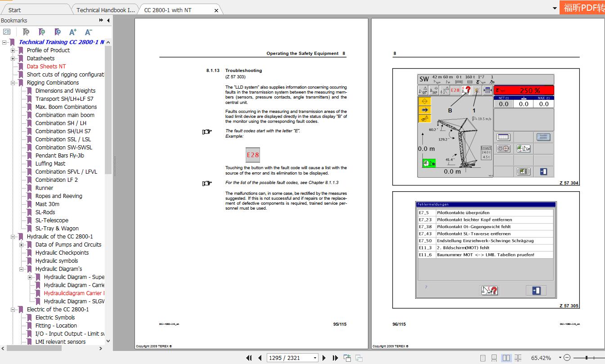Expand Data of Pumps and Circuits bookmark
Screen dimensions: 605x364
coord(21,244)
